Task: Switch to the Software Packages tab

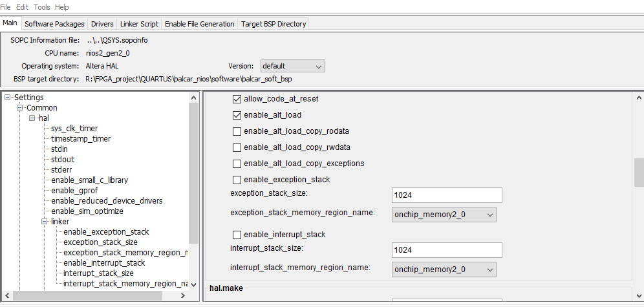Action: point(54,24)
